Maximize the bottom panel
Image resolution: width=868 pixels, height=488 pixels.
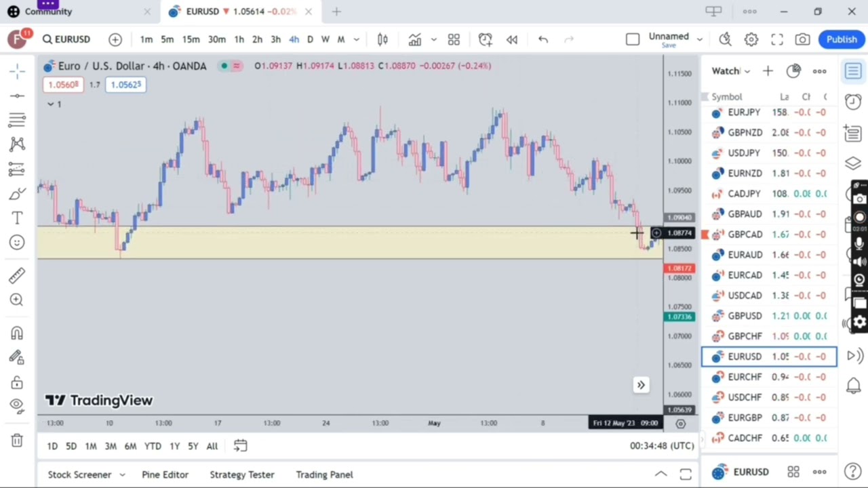pyautogui.click(x=686, y=474)
